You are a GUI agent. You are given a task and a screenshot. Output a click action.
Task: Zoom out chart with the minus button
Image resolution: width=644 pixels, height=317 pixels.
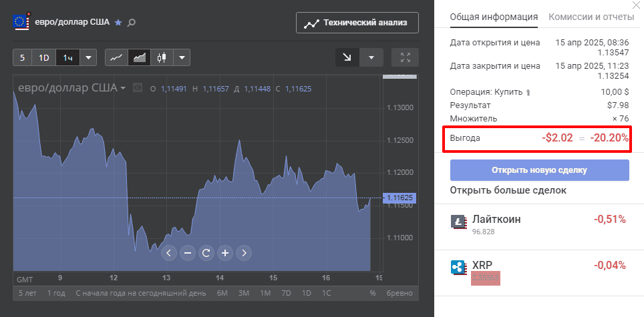pyautogui.click(x=188, y=253)
